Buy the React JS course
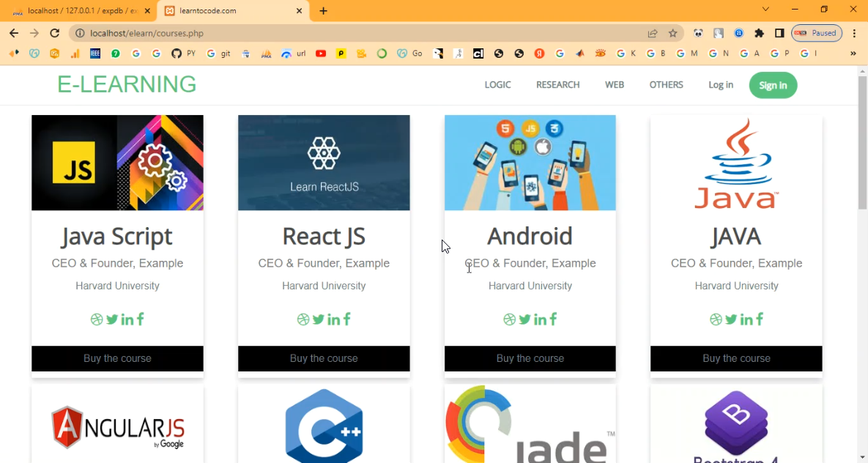The height and width of the screenshot is (463, 868). coord(324,358)
